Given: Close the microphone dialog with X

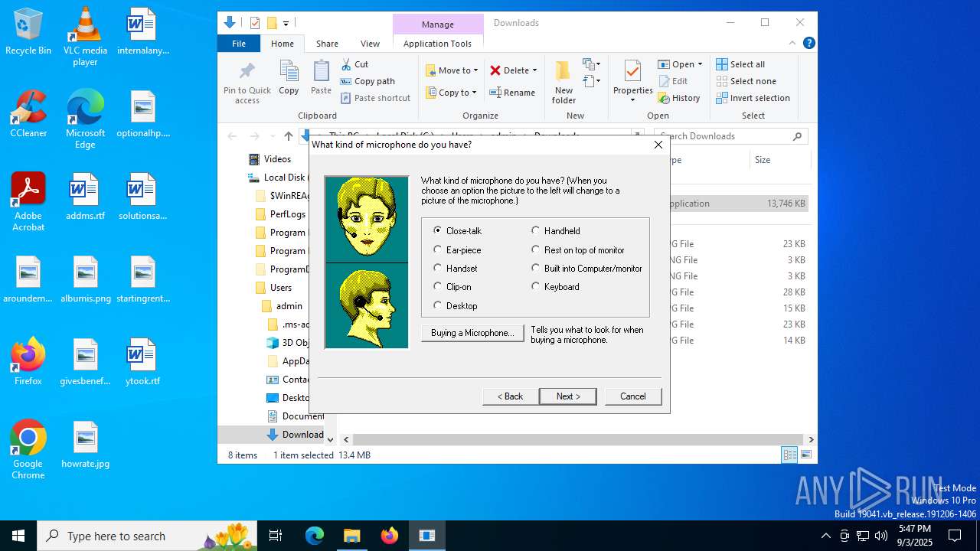Looking at the screenshot, I should [658, 145].
